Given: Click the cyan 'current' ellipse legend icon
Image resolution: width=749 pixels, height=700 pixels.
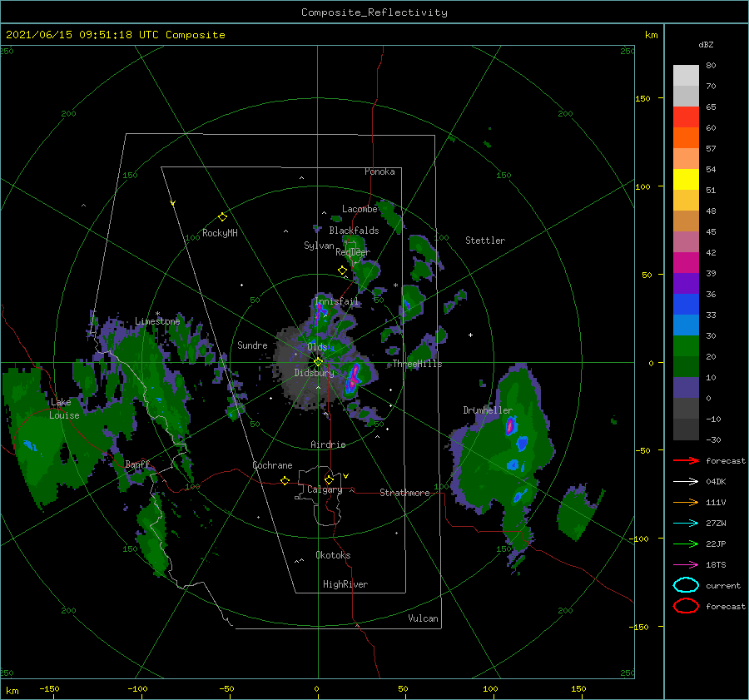Looking at the screenshot, I should pos(686,585).
